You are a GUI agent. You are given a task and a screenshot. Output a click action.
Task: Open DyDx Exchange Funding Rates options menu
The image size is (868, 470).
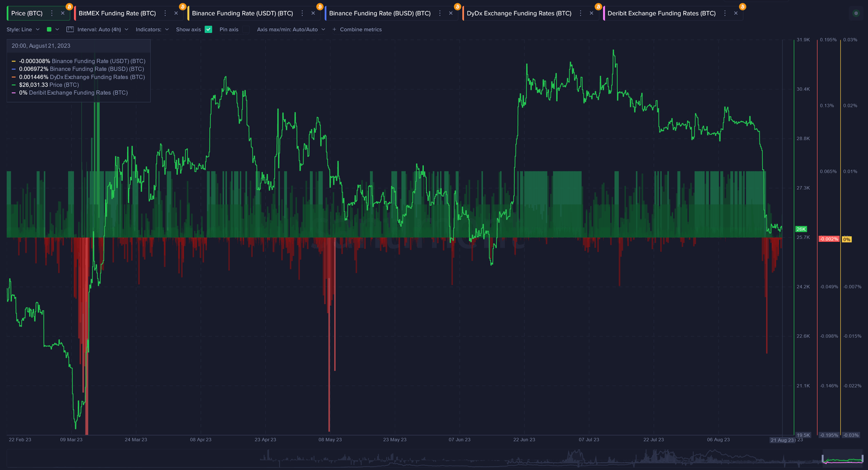[580, 13]
